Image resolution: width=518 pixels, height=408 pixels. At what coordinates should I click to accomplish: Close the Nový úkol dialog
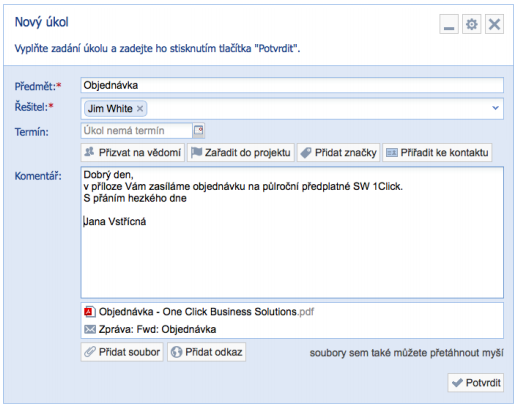click(494, 24)
